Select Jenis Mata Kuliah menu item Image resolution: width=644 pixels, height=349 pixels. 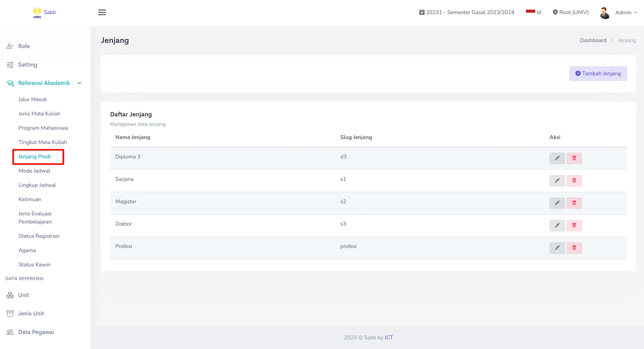pyautogui.click(x=39, y=114)
